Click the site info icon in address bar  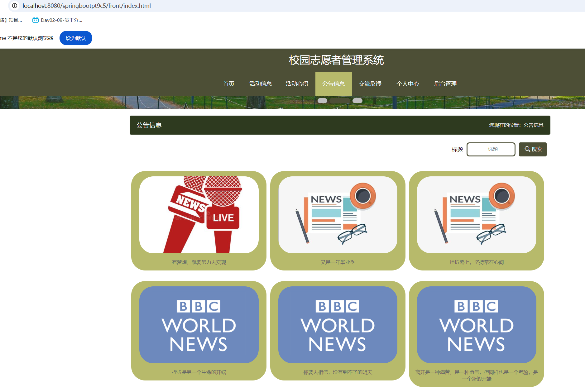pos(15,6)
